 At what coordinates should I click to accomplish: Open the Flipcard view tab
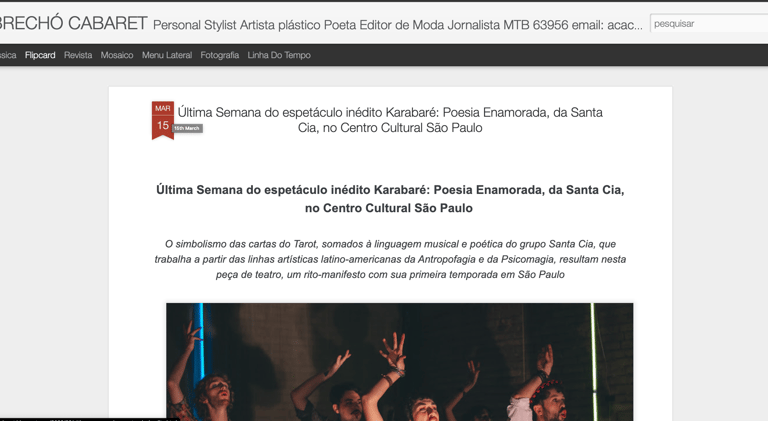coord(40,55)
